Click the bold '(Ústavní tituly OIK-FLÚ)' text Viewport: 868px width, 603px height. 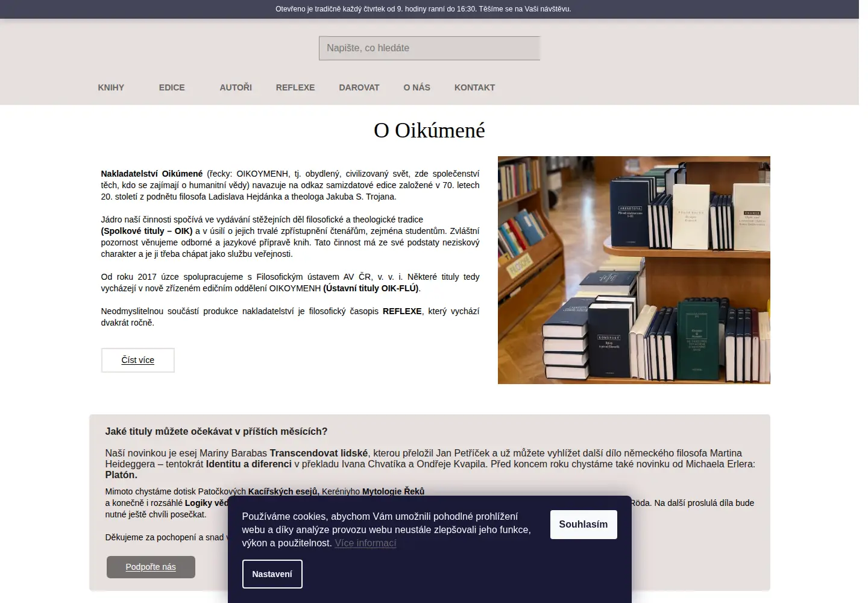371,288
